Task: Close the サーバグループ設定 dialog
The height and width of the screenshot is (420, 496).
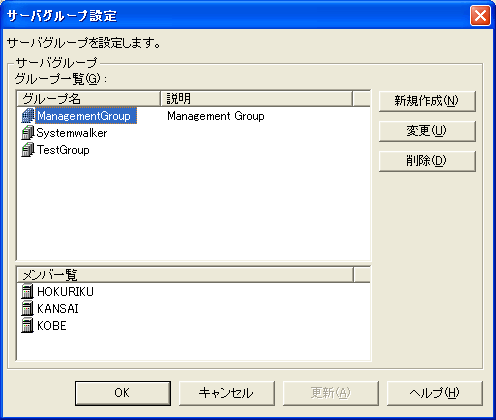Action: tap(480, 16)
